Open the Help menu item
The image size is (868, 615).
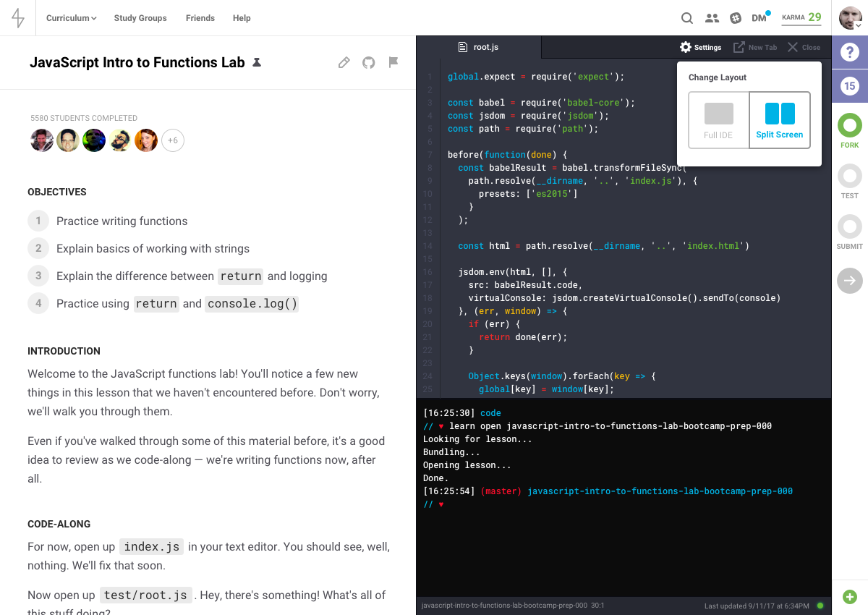pos(242,18)
